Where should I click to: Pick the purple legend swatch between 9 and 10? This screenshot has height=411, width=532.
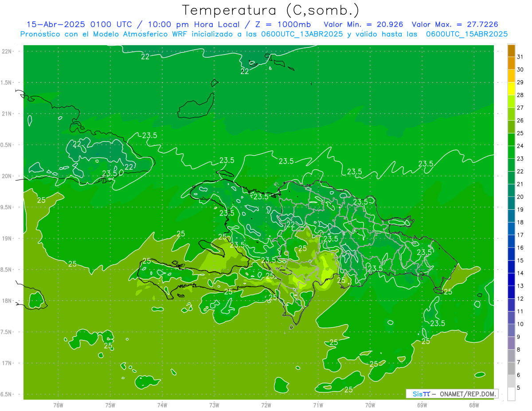[x=511, y=331]
